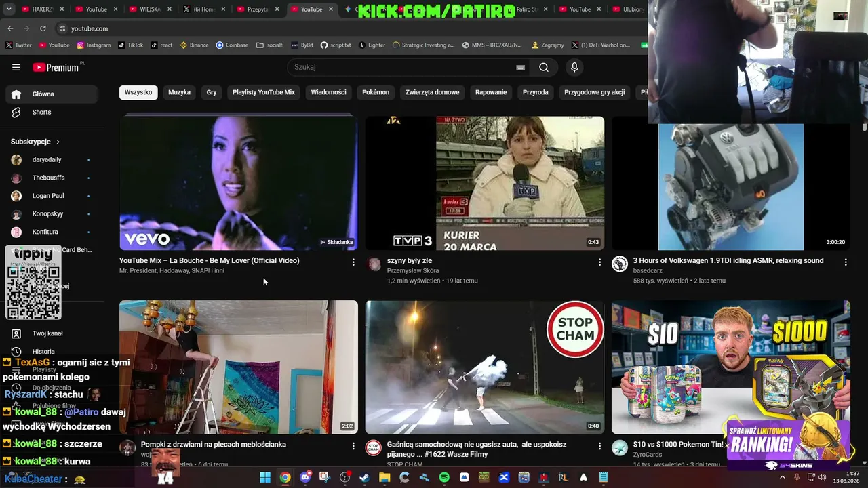Select the Wiadomości filter chip

[329, 92]
